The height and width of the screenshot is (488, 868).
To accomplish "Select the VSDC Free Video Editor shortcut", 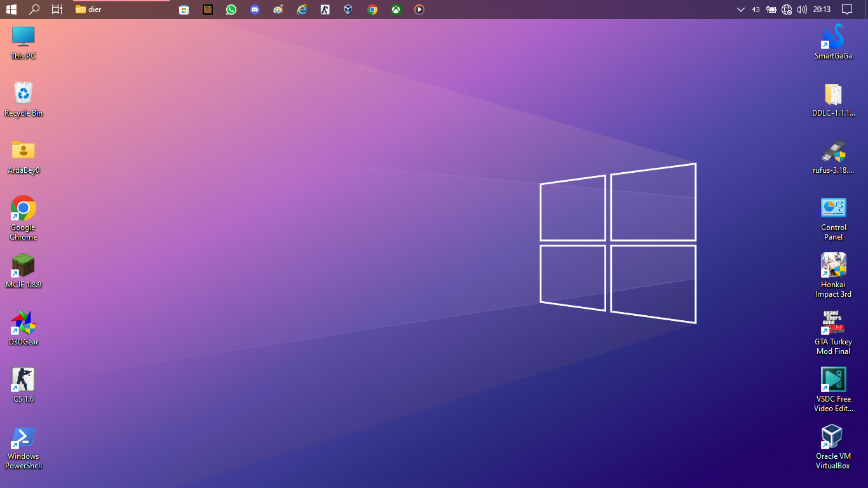I will [833, 390].
